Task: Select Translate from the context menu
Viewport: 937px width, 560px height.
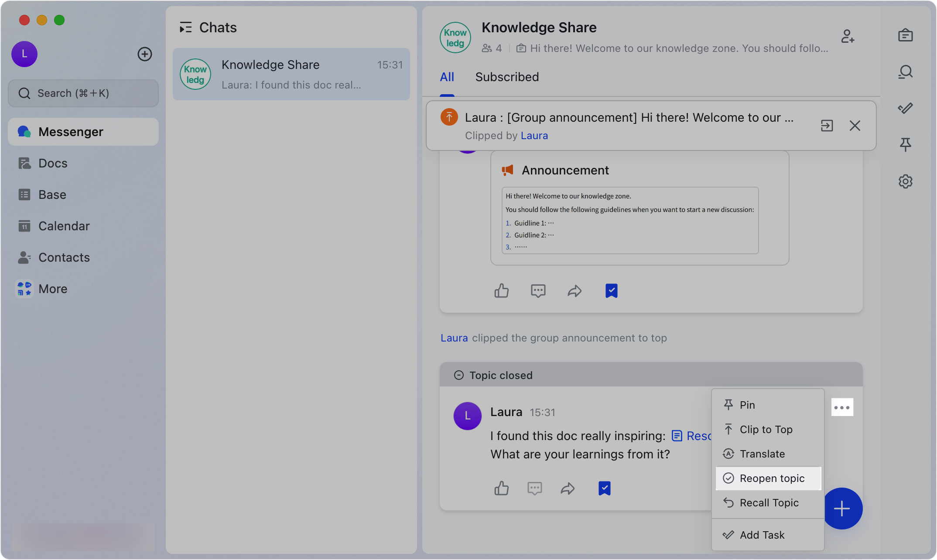Action: (763, 454)
